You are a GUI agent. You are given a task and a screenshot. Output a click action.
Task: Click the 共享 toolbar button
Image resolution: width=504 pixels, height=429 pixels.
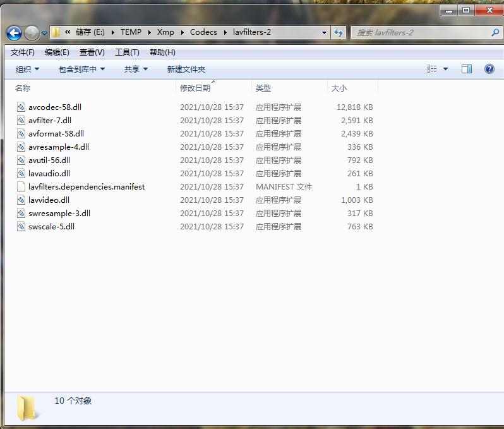click(136, 69)
